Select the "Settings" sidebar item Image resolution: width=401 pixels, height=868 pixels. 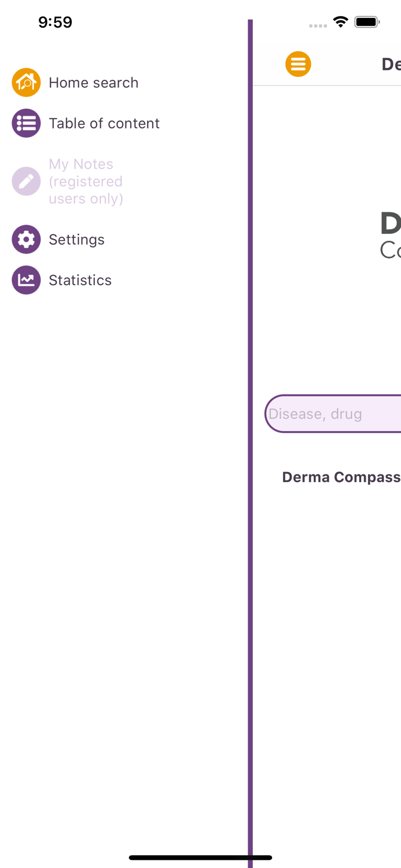point(76,239)
